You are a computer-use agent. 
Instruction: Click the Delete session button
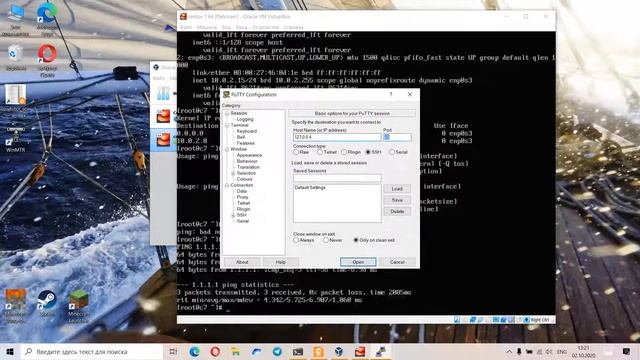click(x=397, y=211)
